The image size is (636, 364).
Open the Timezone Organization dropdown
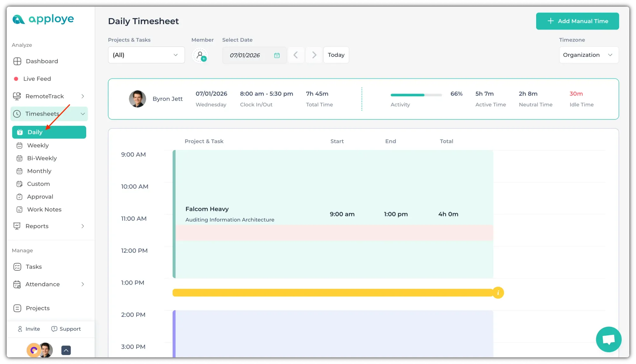589,55
